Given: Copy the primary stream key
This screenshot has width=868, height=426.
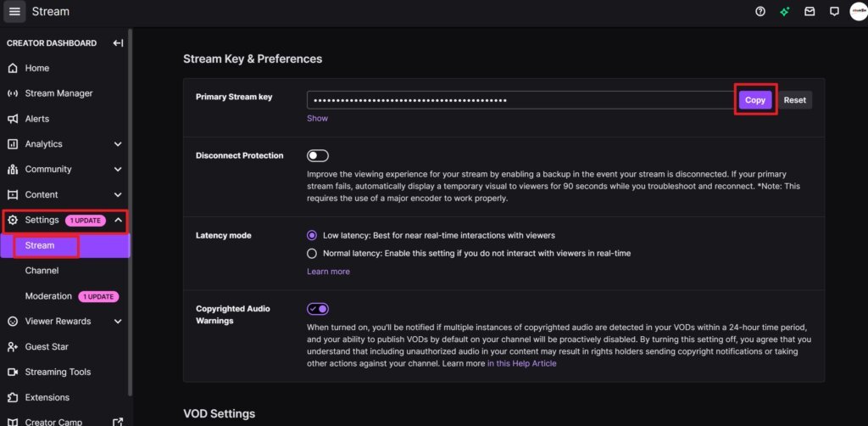Looking at the screenshot, I should point(755,100).
